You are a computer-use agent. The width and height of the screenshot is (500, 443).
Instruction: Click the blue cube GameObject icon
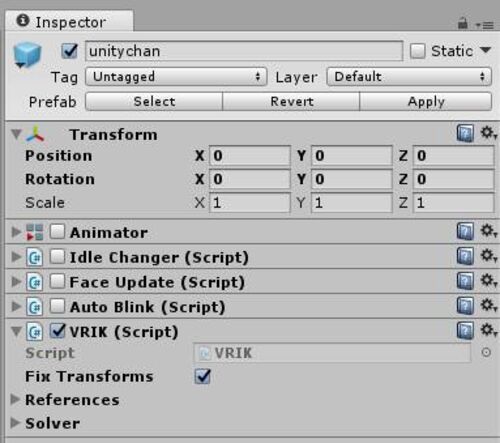pyautogui.click(x=27, y=55)
